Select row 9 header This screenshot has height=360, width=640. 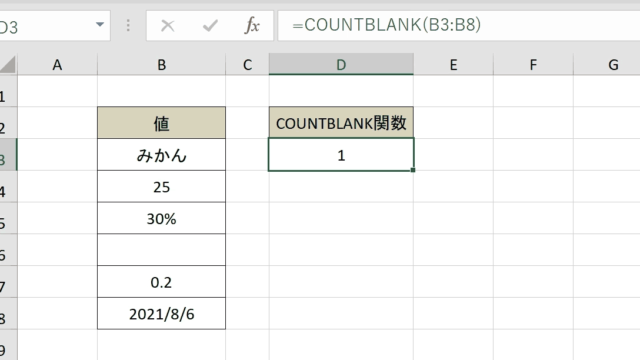pos(8,345)
